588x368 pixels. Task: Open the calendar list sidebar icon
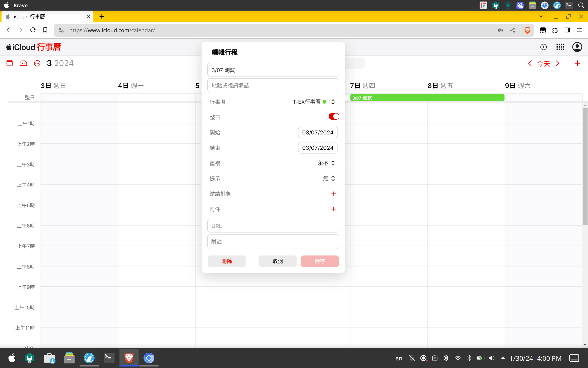tap(9, 63)
